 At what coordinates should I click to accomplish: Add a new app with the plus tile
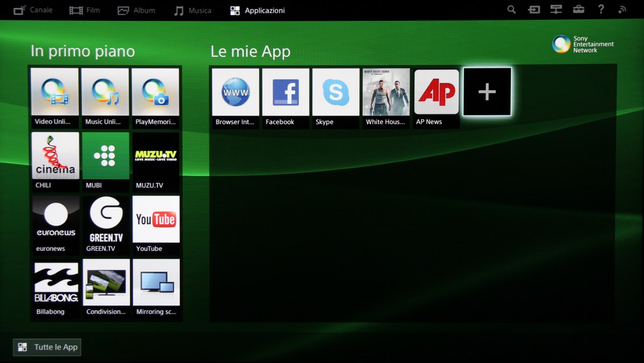point(487,92)
